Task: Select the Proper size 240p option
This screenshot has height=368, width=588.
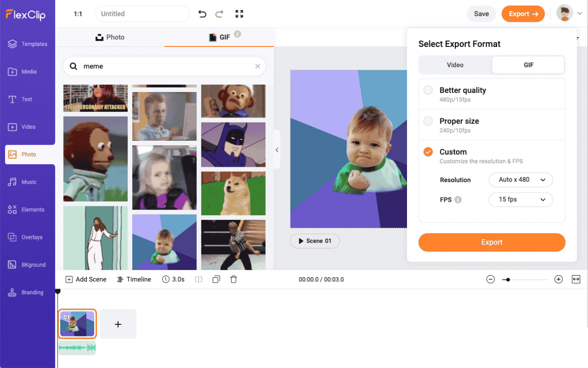Action: click(427, 121)
